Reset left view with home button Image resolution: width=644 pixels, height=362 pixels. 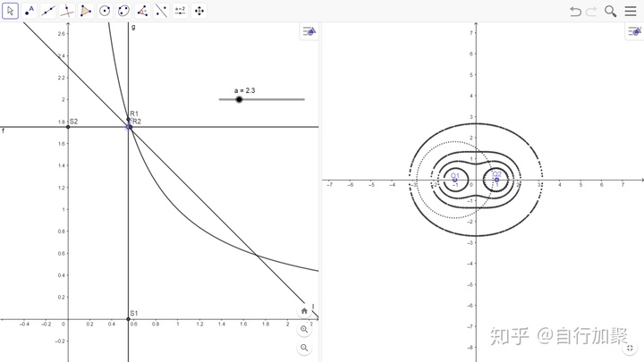(x=304, y=311)
